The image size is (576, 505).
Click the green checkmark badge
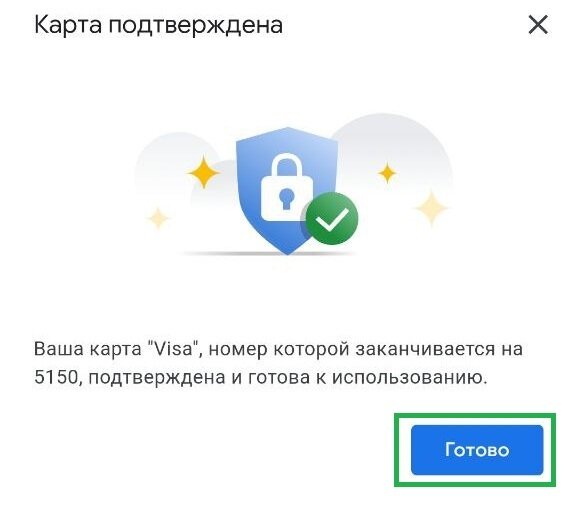click(x=332, y=219)
